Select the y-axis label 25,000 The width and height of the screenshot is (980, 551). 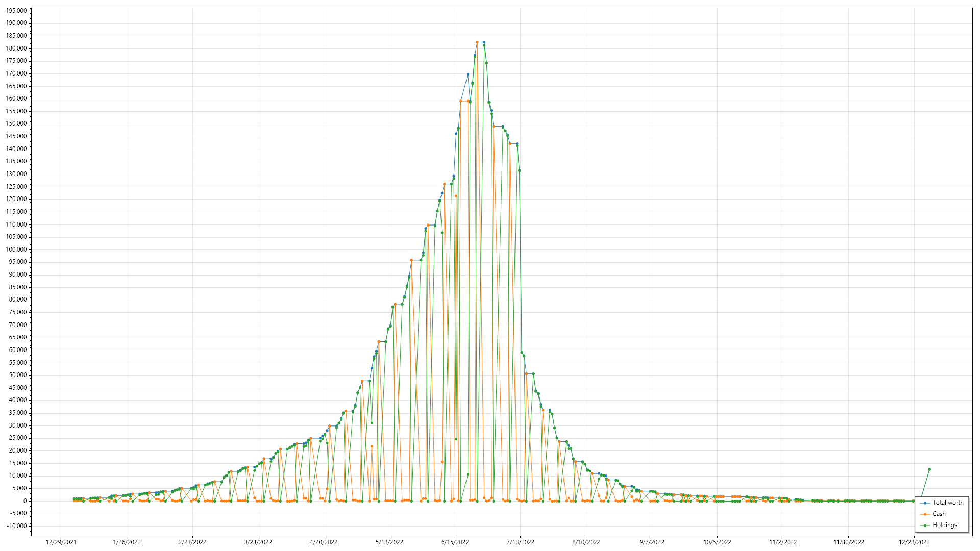click(17, 438)
